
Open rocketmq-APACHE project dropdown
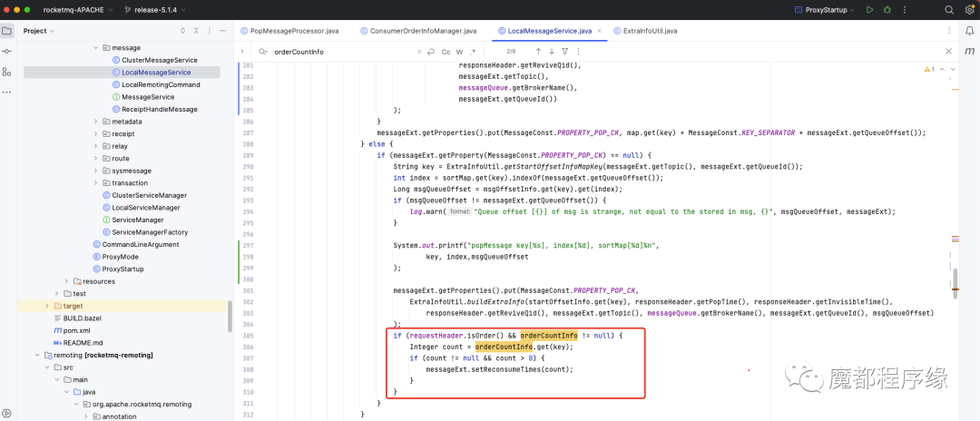[77, 10]
